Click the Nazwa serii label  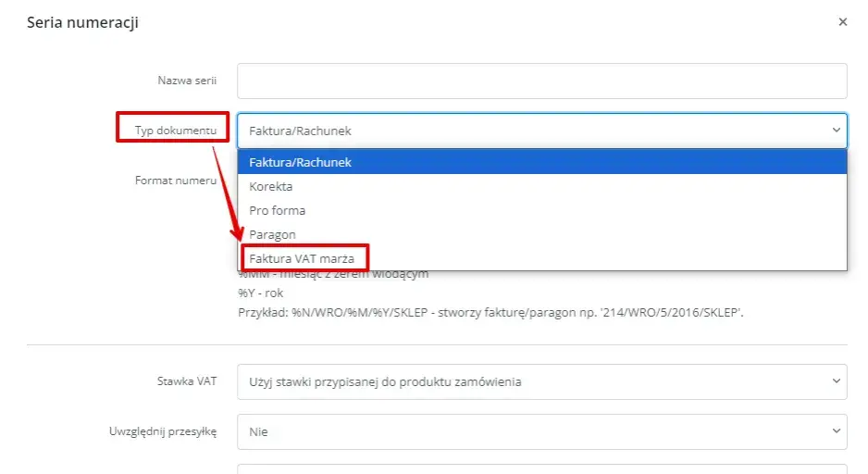pos(187,81)
